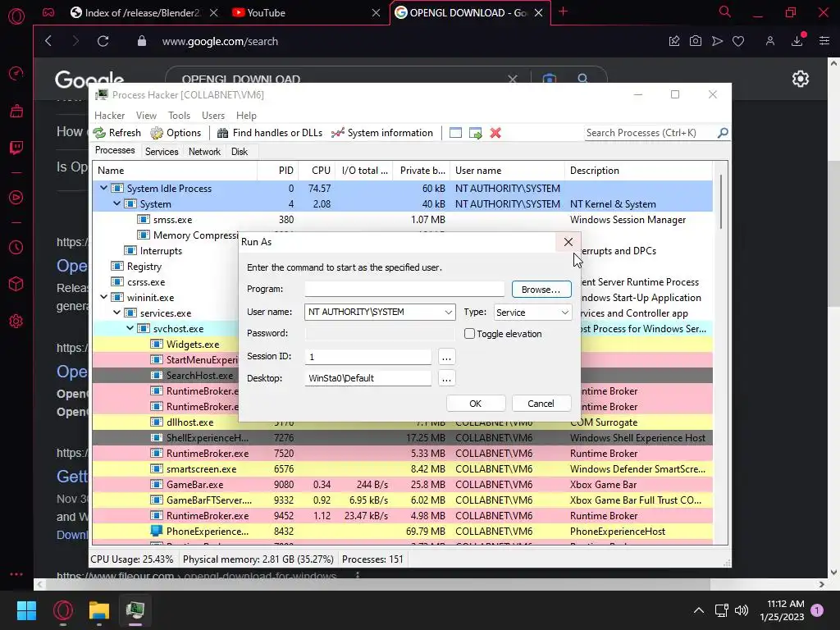Close the Run As dialog
840x630 pixels.
(568, 242)
